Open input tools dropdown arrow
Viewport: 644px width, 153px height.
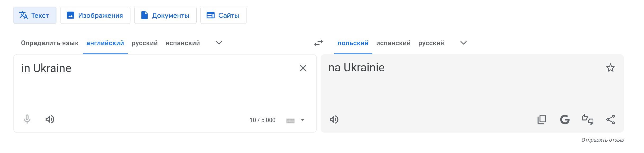point(303,120)
